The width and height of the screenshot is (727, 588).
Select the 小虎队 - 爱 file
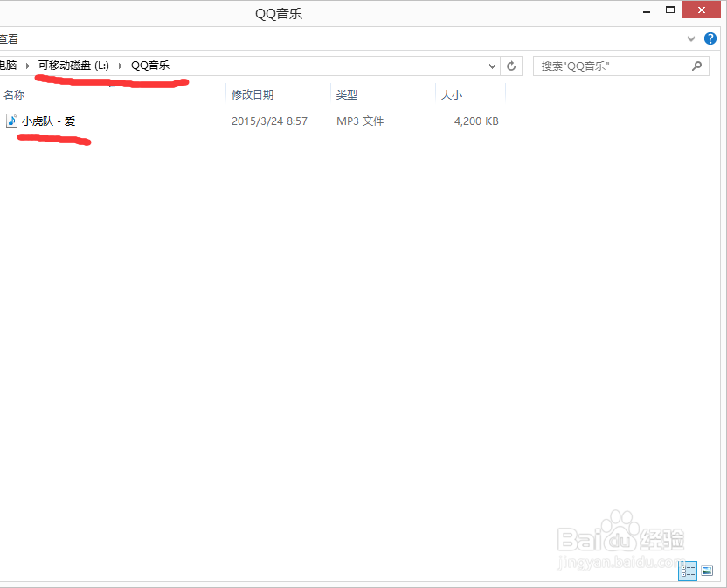48,121
